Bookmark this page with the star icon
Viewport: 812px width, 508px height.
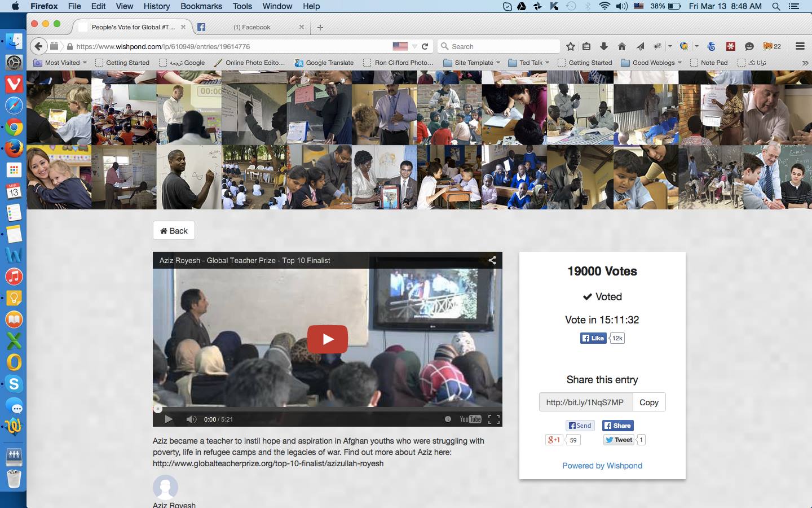pos(571,46)
